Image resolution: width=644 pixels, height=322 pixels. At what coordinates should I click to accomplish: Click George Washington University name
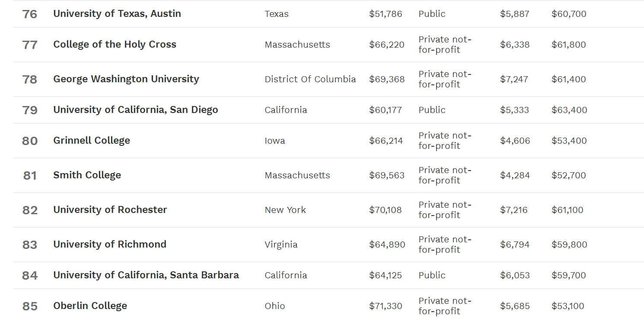(x=126, y=79)
